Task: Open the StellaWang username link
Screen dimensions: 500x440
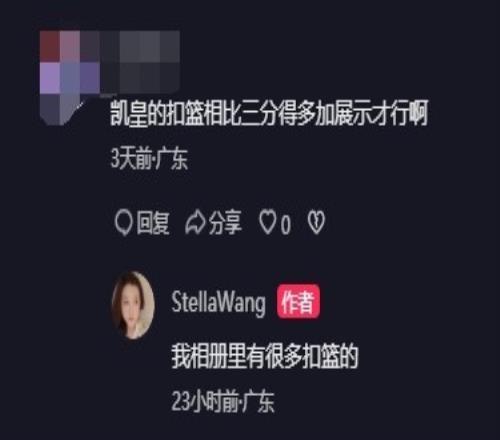Action: [x=218, y=303]
